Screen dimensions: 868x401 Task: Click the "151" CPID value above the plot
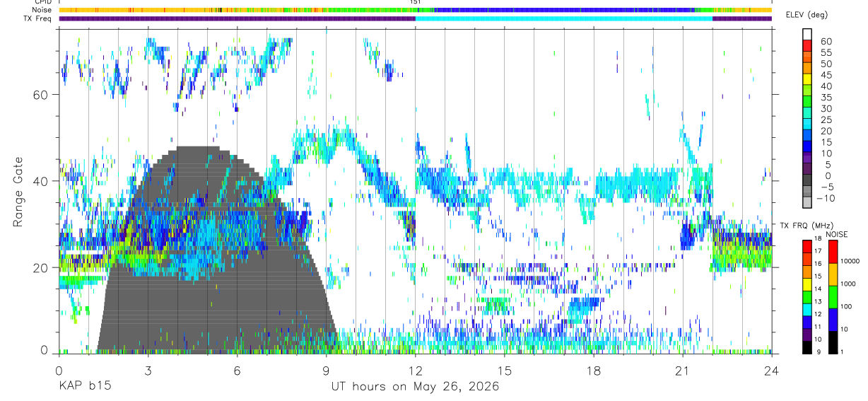click(x=416, y=2)
